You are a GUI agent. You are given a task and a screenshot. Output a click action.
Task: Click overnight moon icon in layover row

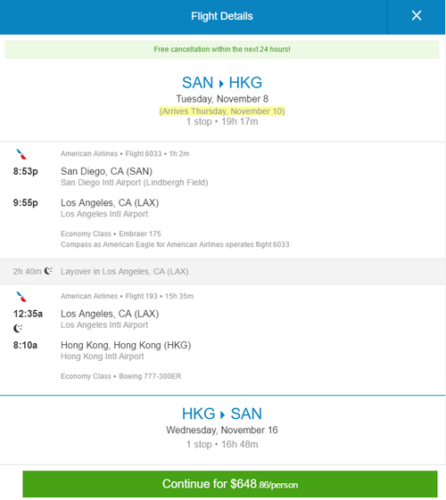[48, 271]
